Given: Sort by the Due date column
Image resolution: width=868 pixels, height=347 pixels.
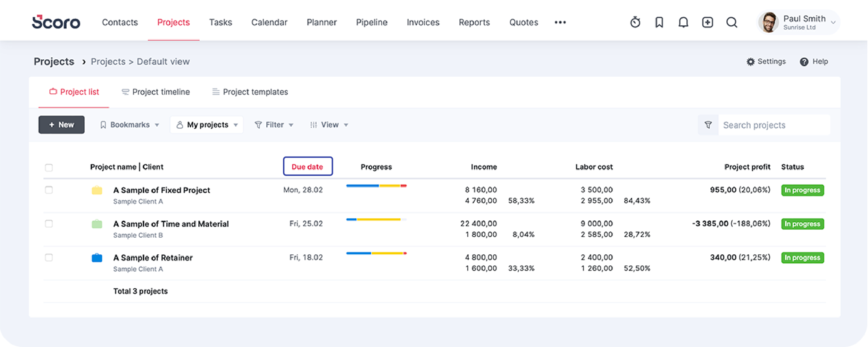Looking at the screenshot, I should 307,167.
